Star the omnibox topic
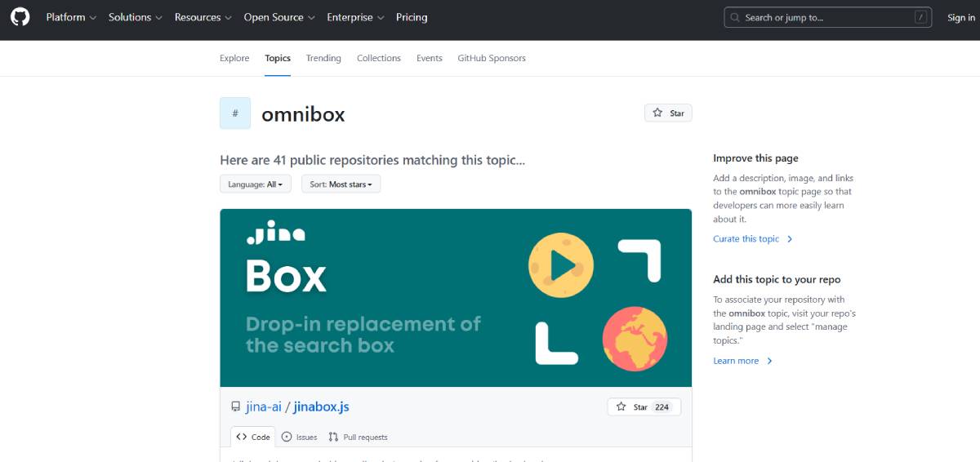This screenshot has height=462, width=980. point(668,113)
